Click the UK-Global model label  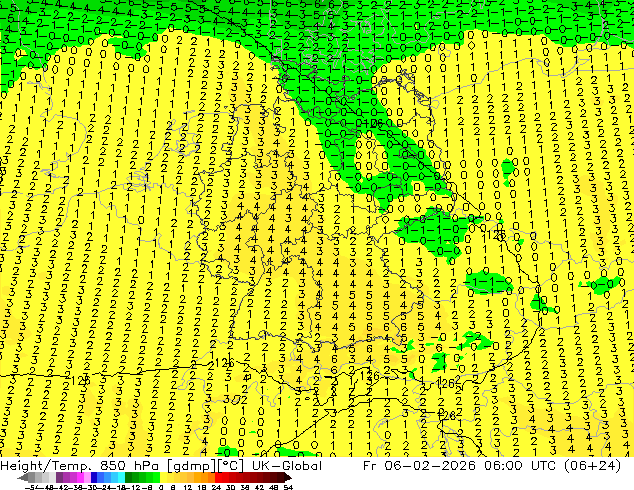point(287,466)
